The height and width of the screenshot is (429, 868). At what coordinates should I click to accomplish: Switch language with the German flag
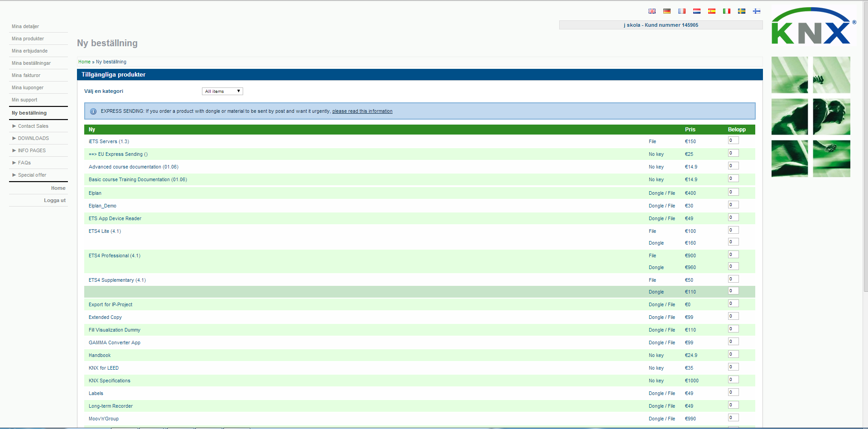[667, 11]
